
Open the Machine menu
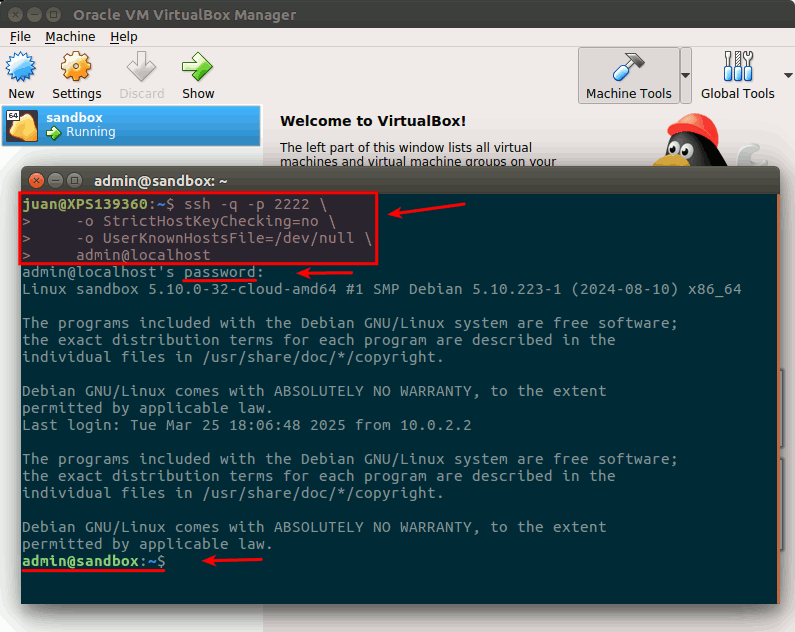coord(70,37)
